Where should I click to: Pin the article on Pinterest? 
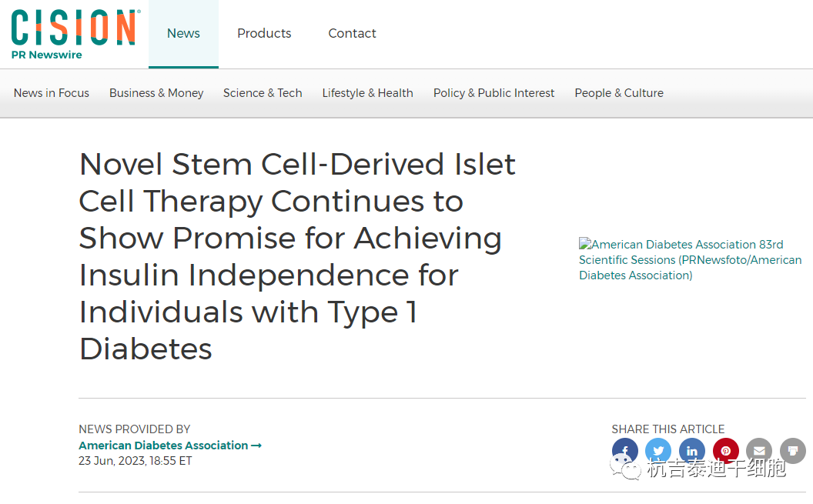[x=726, y=451]
